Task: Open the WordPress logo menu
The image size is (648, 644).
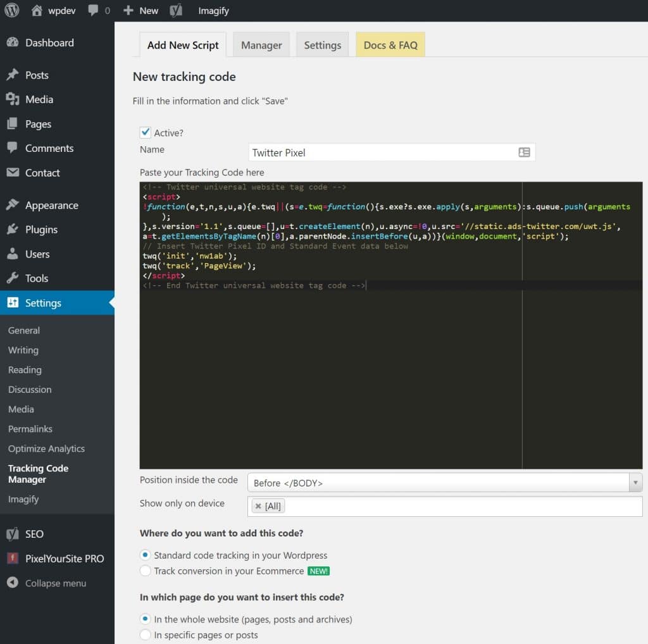Action: coord(11,10)
